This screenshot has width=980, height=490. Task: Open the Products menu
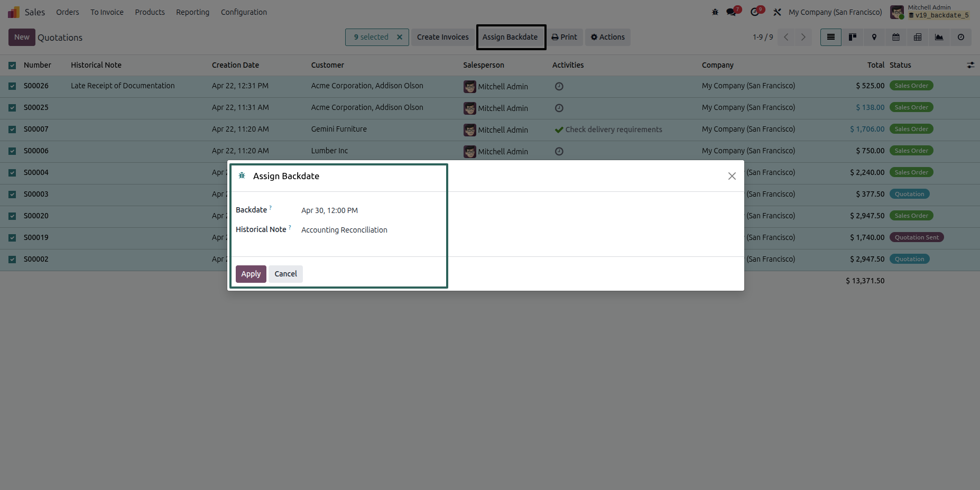pyautogui.click(x=150, y=12)
